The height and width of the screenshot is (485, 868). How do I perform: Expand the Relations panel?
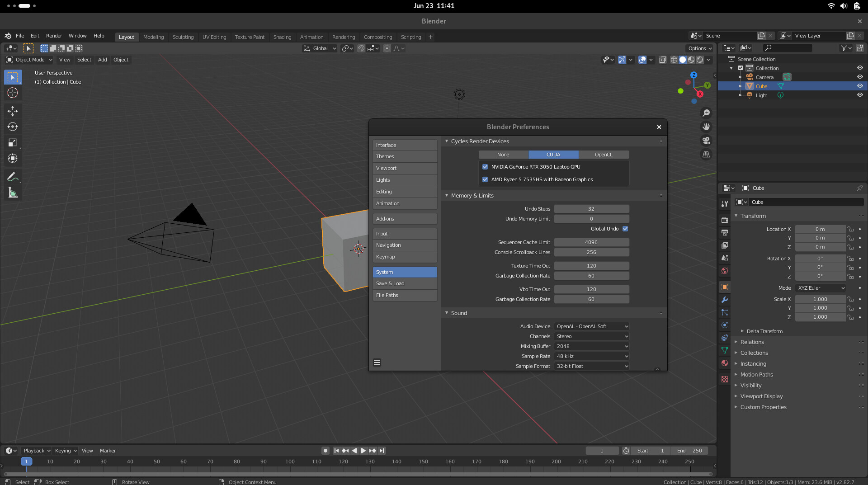[752, 342]
